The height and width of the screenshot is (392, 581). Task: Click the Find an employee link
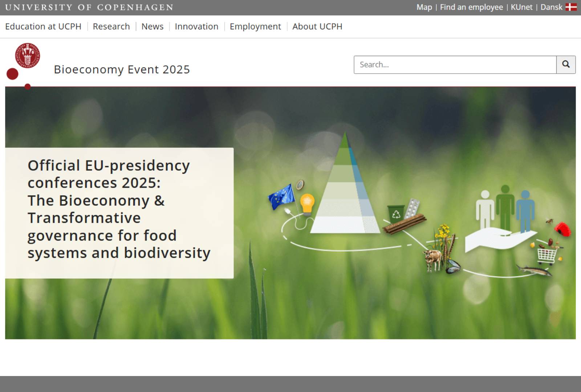click(471, 7)
